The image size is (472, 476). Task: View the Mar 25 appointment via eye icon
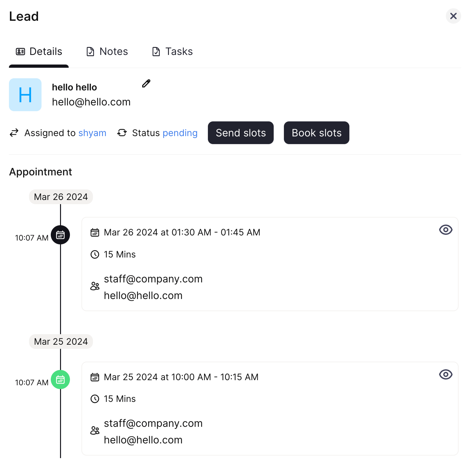pos(445,374)
